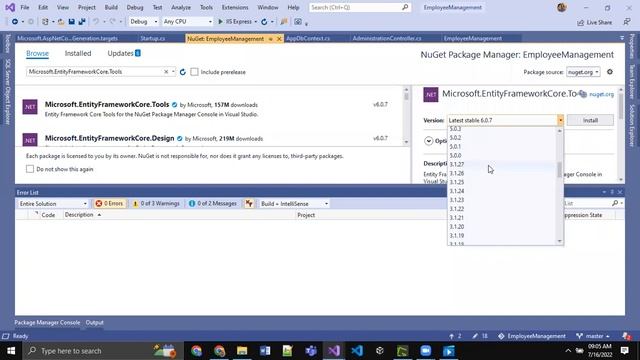Open Chrome from the taskbar
640x360 pixels.
[x=196, y=351]
